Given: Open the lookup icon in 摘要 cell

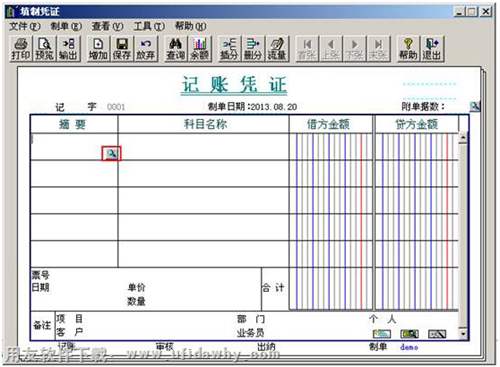Looking at the screenshot, I should point(111,154).
